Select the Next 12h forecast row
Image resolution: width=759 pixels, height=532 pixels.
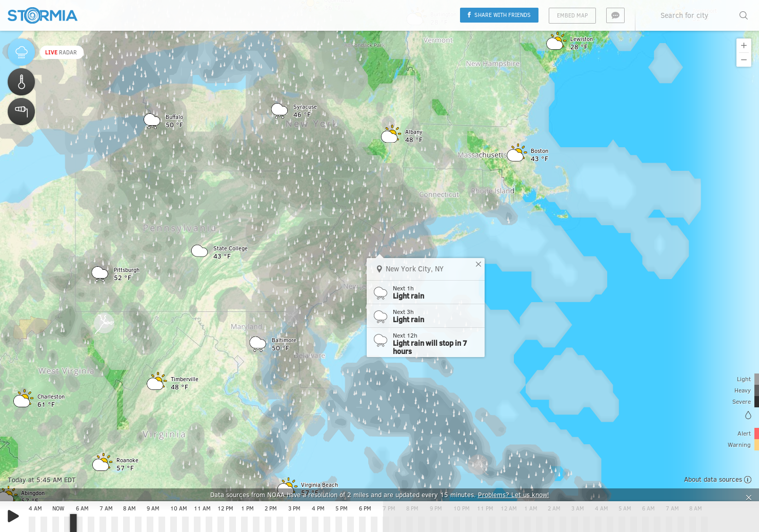[x=426, y=343]
